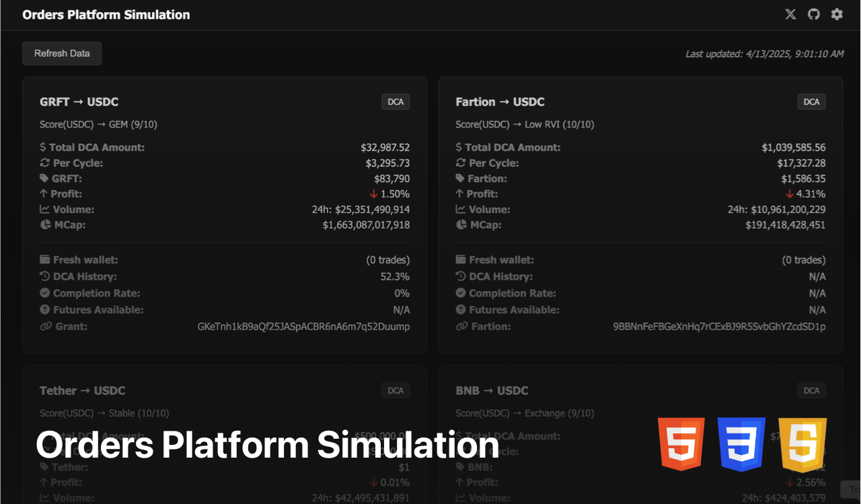
Task: Click red down arrow next to 1.50%
Action: click(373, 194)
